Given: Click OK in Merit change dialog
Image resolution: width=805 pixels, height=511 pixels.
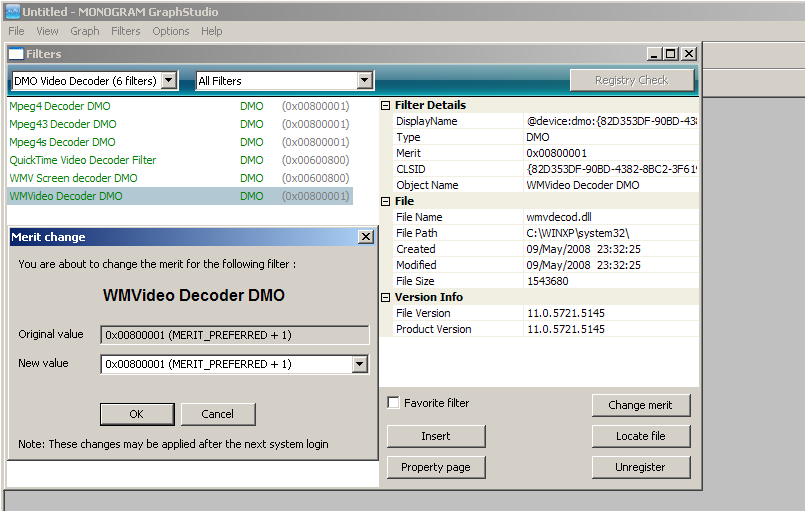Looking at the screenshot, I should [137, 414].
